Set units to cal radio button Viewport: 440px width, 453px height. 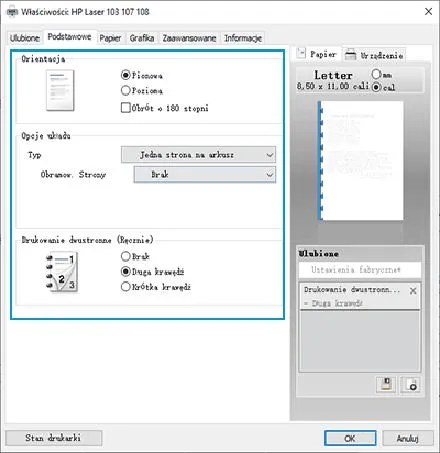tap(376, 87)
